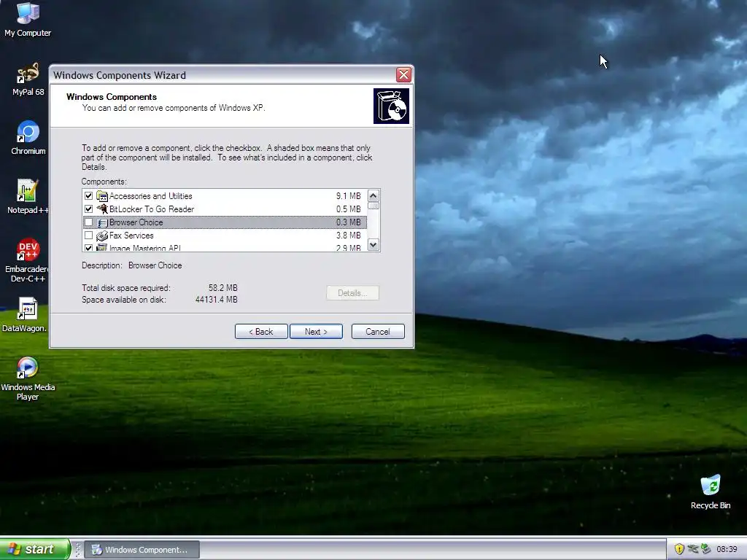Click the Fax Services component icon
This screenshot has width=747, height=560.
pyautogui.click(x=102, y=236)
